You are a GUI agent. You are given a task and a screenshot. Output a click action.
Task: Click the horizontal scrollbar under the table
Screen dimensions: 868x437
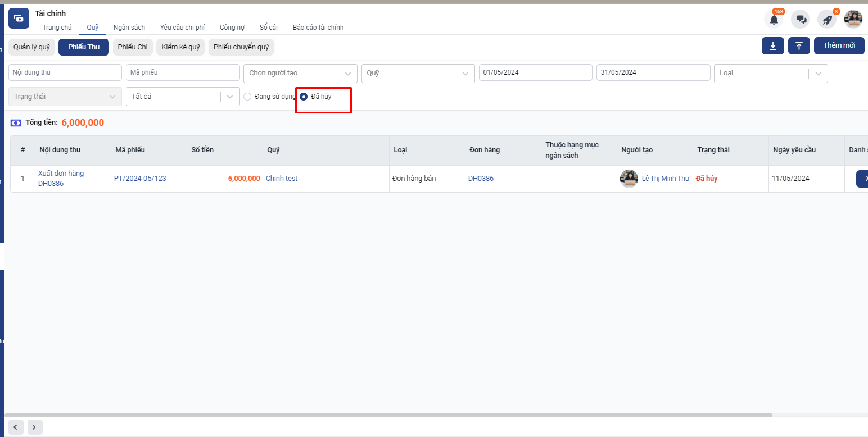(388, 416)
